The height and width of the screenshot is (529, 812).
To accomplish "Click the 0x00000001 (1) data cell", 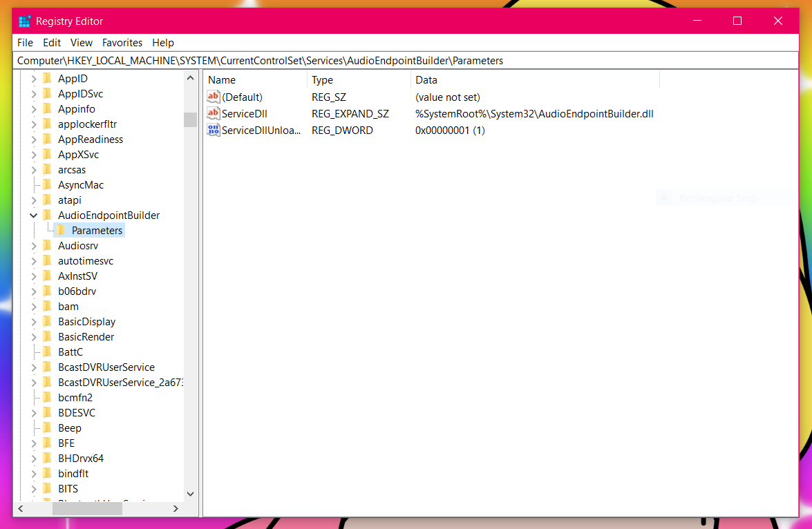I will point(450,131).
